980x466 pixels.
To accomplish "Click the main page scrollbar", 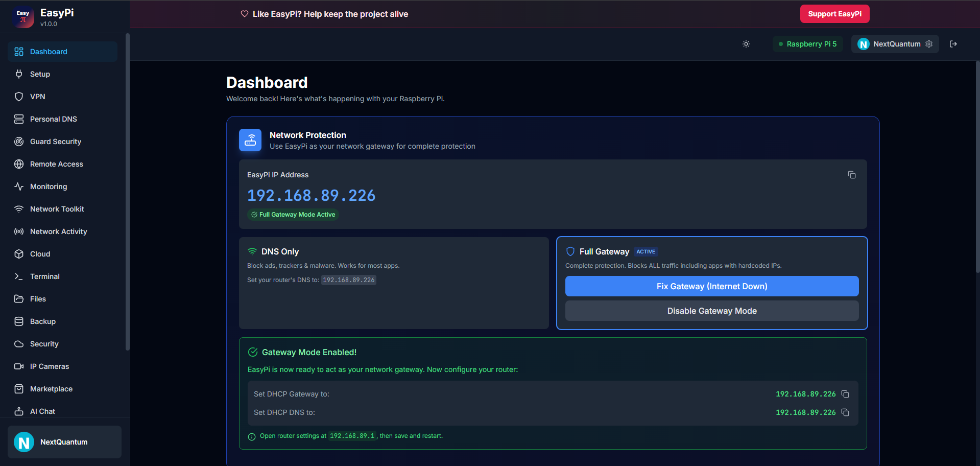I will (x=977, y=166).
